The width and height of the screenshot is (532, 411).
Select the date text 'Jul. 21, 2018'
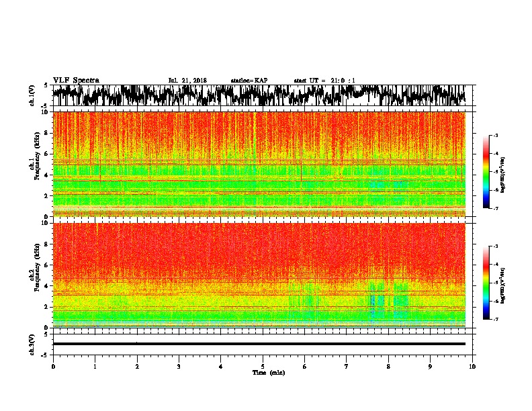(x=187, y=81)
